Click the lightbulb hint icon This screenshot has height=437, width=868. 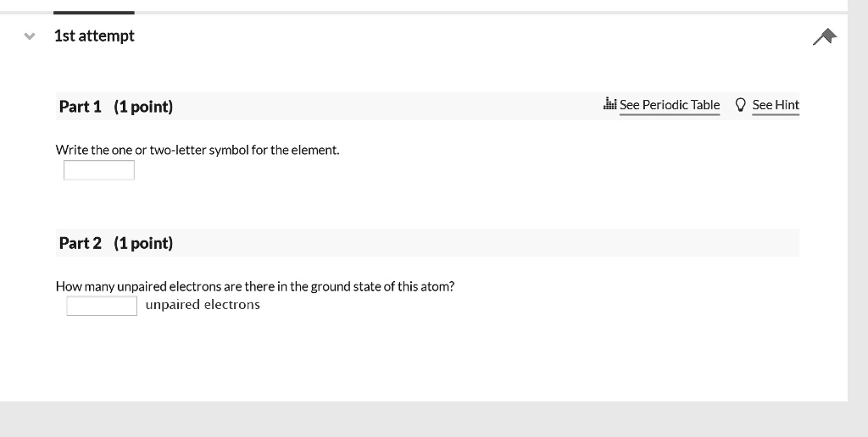(x=740, y=104)
